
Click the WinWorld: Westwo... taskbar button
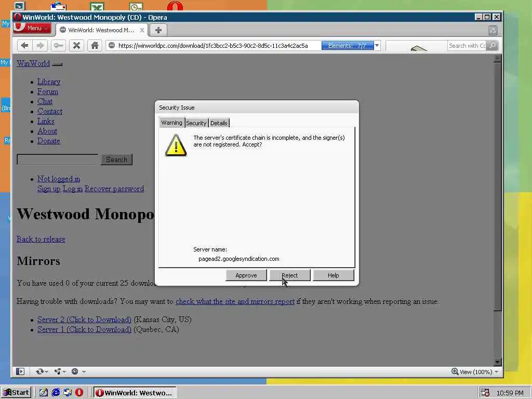[135, 393]
